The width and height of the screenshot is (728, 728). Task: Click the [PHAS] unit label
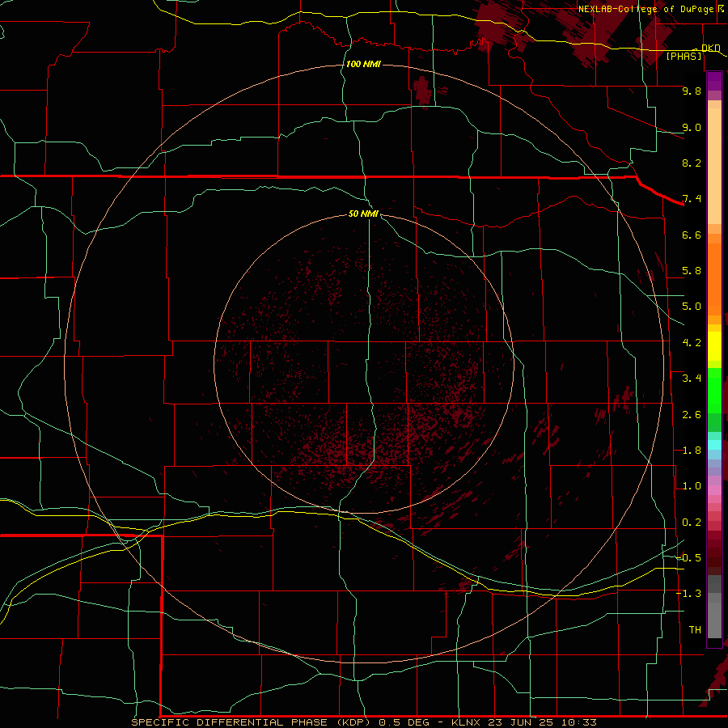click(x=684, y=56)
